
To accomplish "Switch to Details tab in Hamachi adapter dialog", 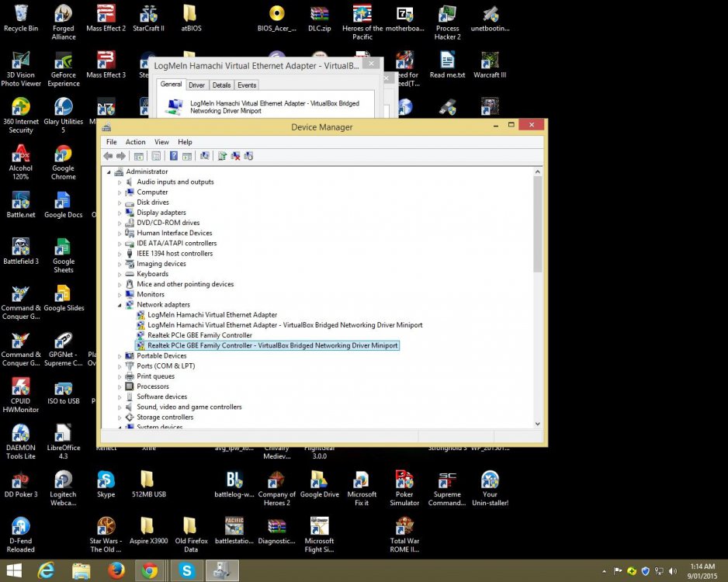I will coord(221,85).
